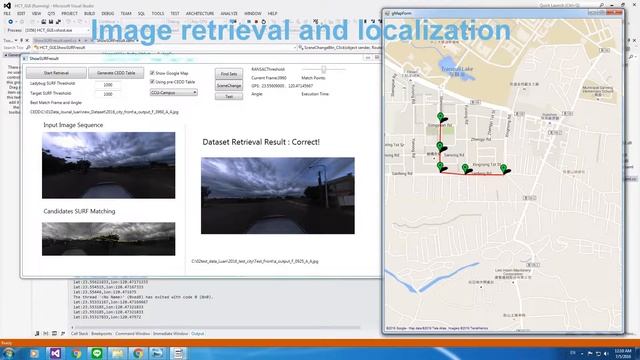Image resolution: width=640 pixels, height=360 pixels.
Task: Click the Current Frame:3960 label
Action: [x=269, y=78]
